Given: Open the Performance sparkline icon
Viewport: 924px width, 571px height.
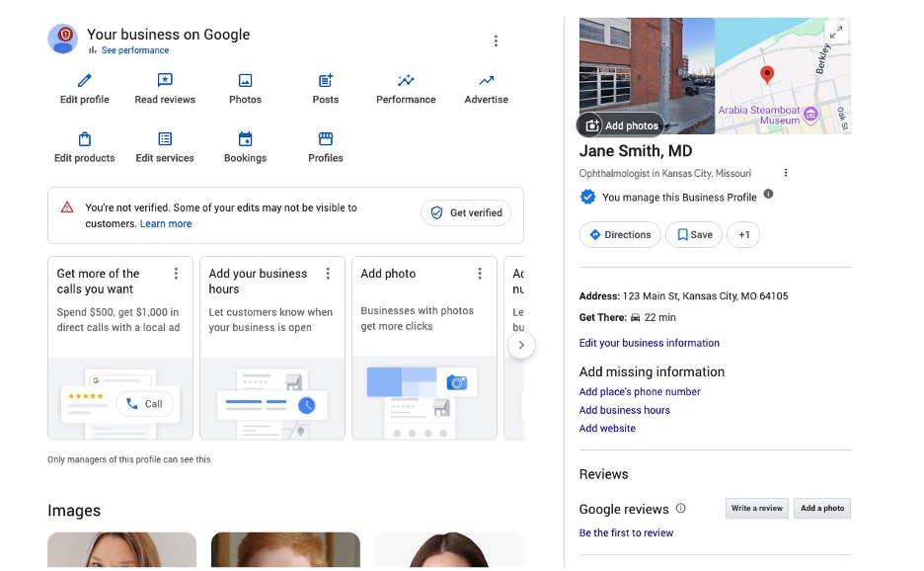Looking at the screenshot, I should tap(406, 80).
